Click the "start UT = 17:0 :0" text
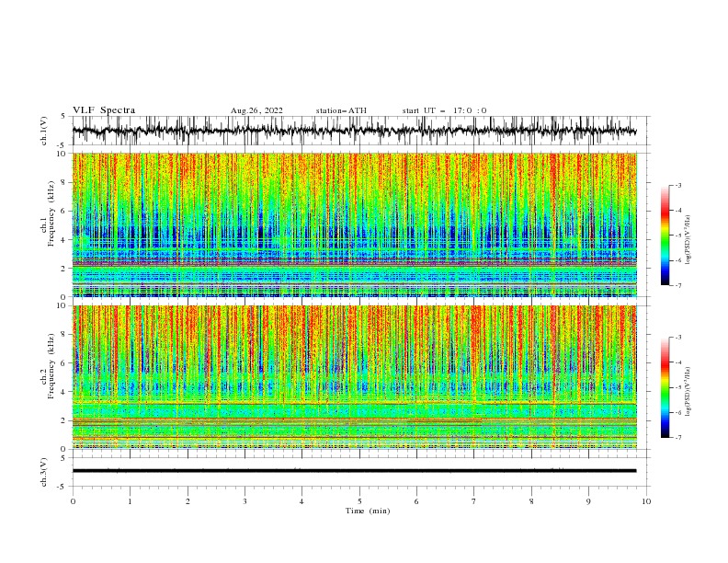The width and height of the screenshot is (728, 563). (444, 110)
